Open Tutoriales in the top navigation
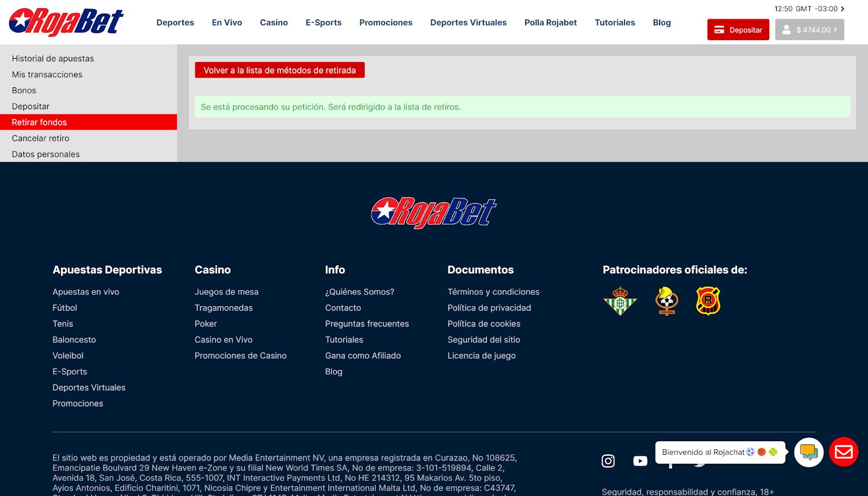Screen dimensions: 868x496 pyautogui.click(x=615, y=22)
